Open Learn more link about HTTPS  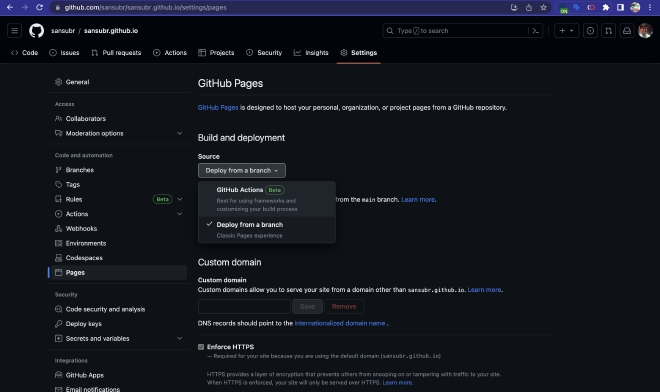[397, 383]
